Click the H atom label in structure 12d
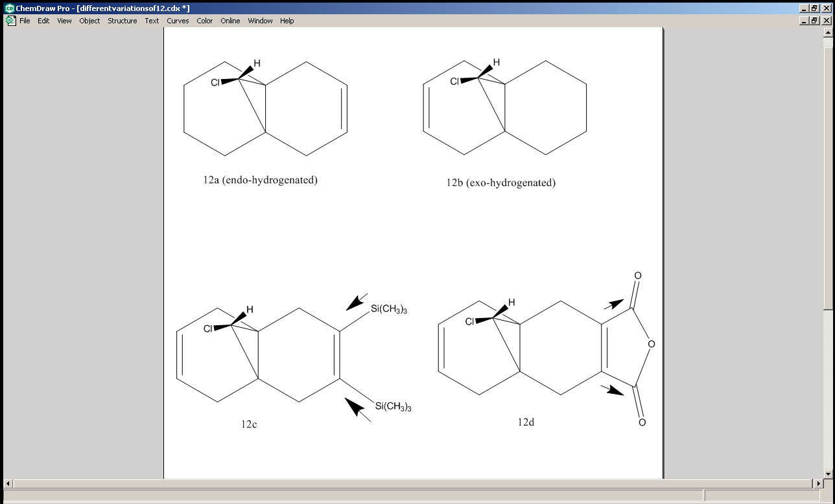835x504 pixels. (x=512, y=303)
